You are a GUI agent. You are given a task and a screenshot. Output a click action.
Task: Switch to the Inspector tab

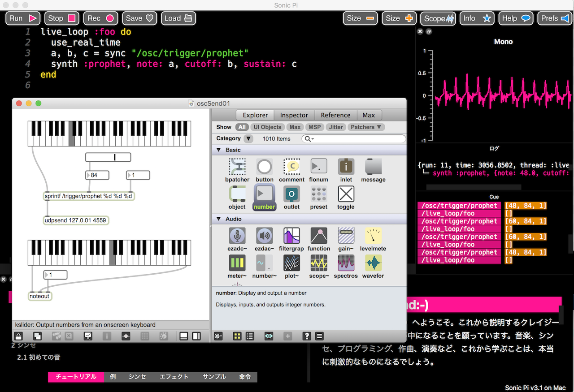[x=294, y=115]
